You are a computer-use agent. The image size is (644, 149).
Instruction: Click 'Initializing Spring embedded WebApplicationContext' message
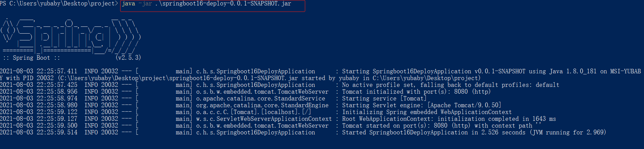[426, 112]
